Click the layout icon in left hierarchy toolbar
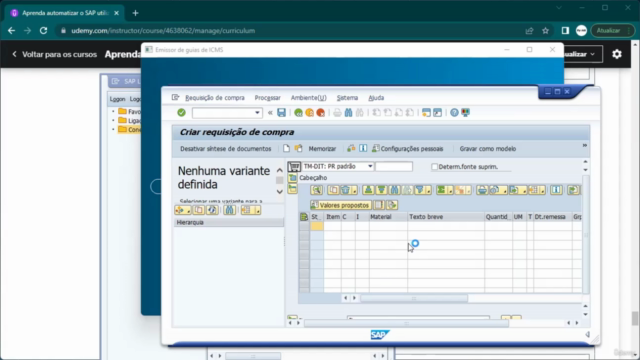The height and width of the screenshot is (360, 640). 250,210
